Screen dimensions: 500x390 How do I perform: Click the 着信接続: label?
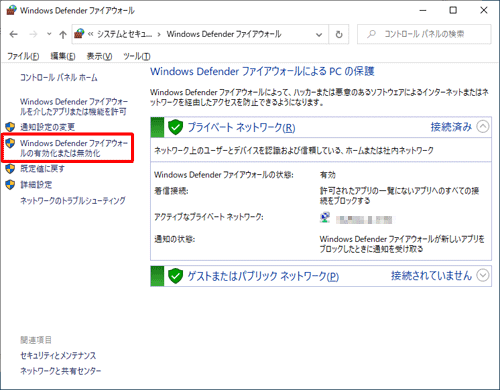pyautogui.click(x=171, y=191)
